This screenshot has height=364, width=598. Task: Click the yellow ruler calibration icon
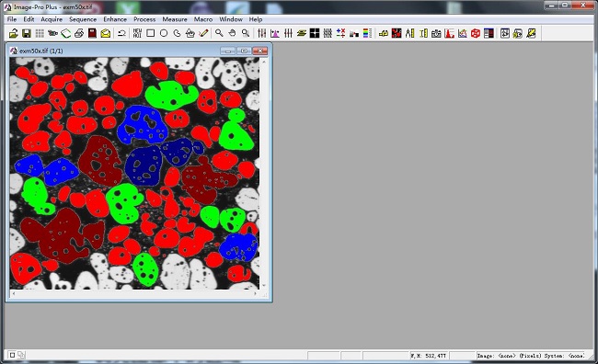click(423, 33)
